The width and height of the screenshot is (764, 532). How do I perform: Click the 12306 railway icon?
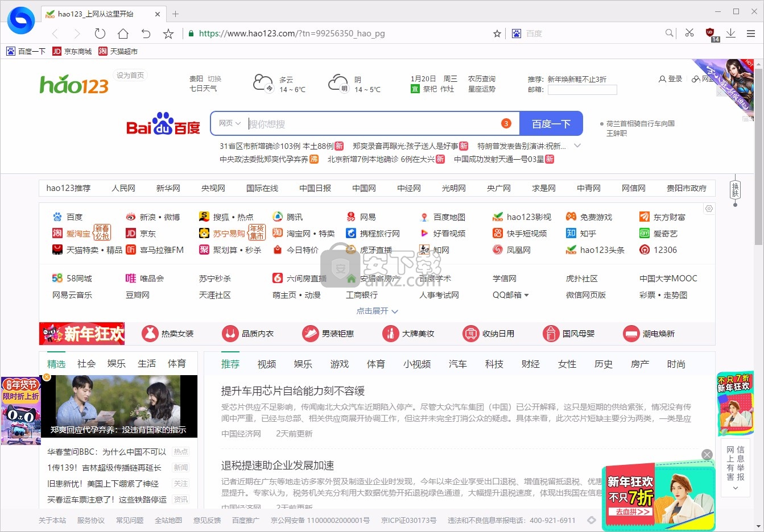[645, 250]
